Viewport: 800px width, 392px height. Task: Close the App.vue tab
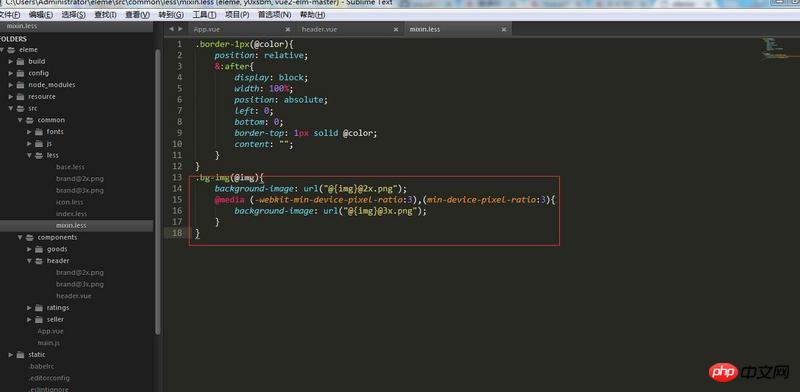288,30
